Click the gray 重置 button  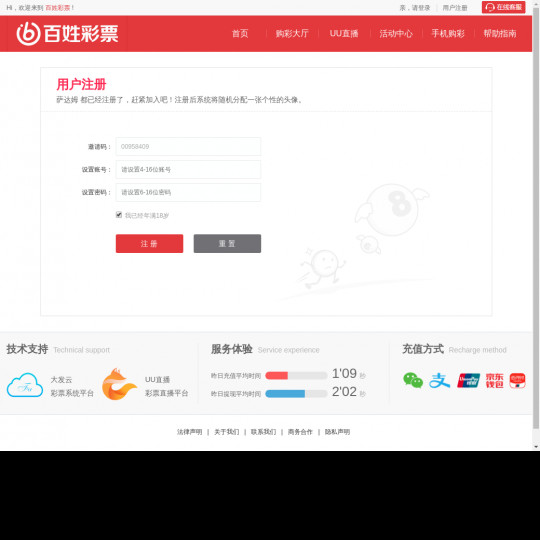pos(227,243)
